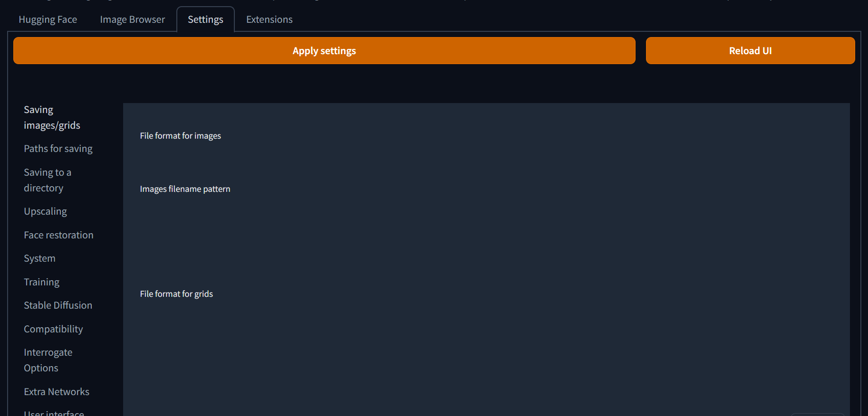
Task: Go to User interface settings
Action: click(x=54, y=412)
